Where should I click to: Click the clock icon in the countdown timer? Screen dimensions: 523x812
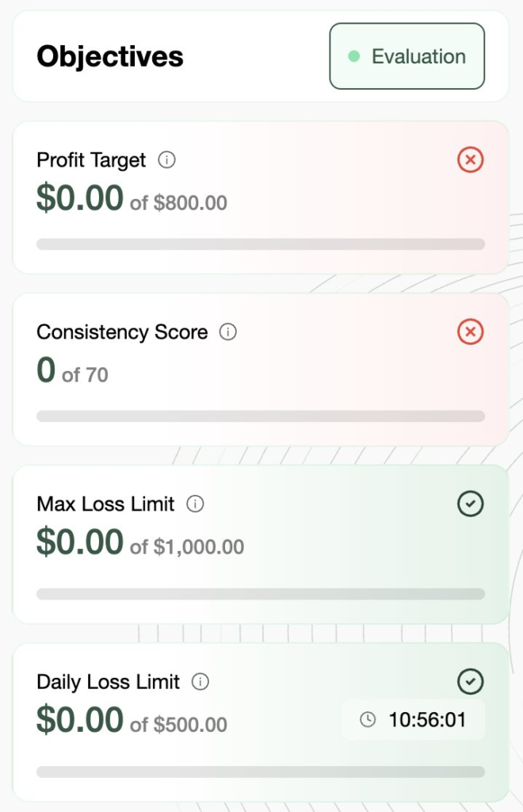click(368, 720)
